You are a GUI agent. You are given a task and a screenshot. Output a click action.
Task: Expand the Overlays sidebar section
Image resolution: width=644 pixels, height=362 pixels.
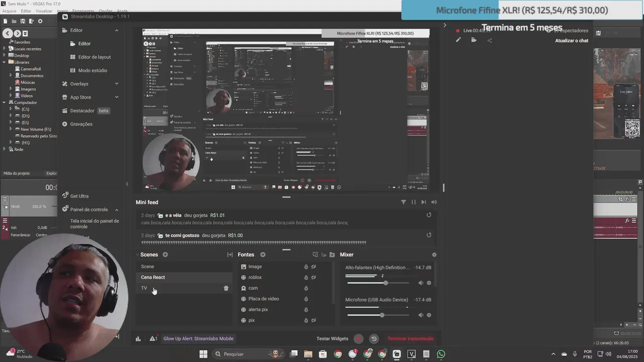point(117,84)
